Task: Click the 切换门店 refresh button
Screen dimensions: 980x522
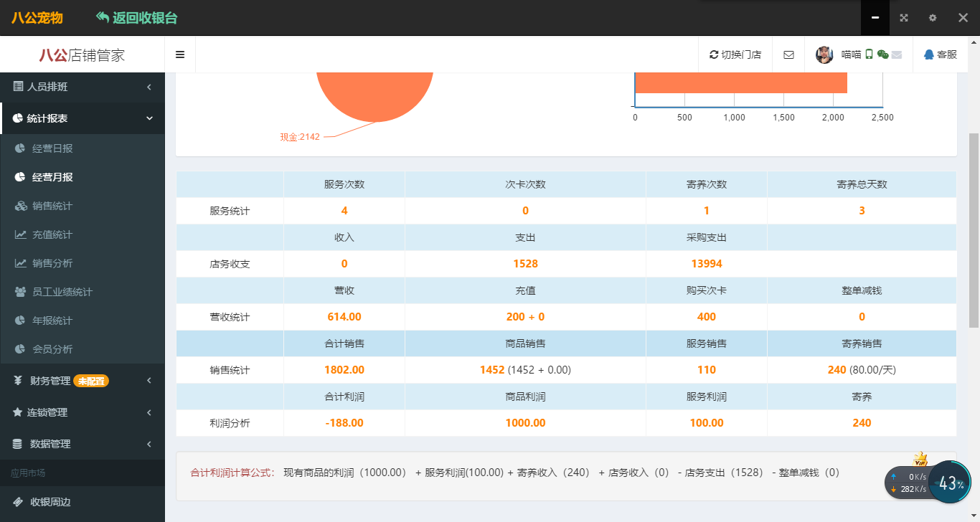Action: point(735,54)
